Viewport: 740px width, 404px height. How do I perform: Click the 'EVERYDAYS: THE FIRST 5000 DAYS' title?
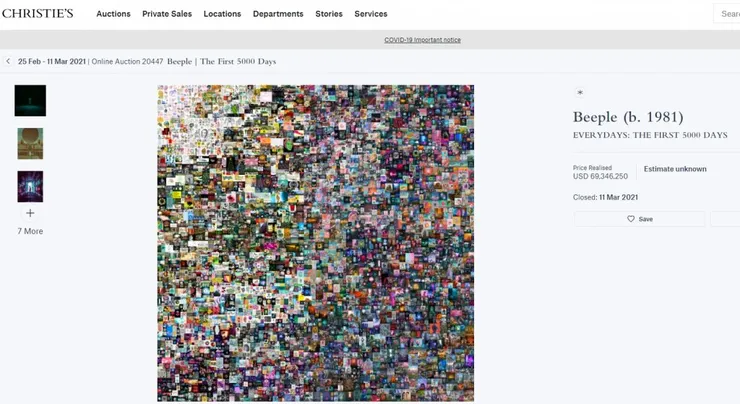[x=650, y=135]
